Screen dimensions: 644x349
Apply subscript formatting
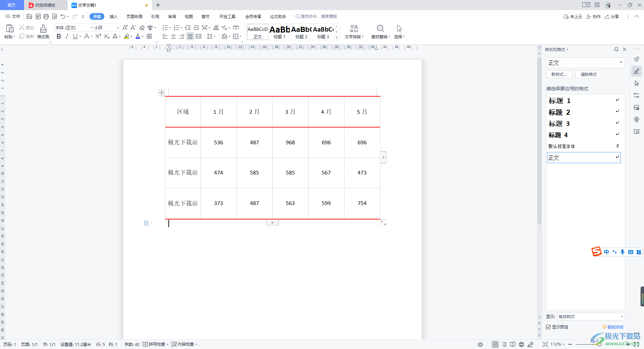pos(107,36)
